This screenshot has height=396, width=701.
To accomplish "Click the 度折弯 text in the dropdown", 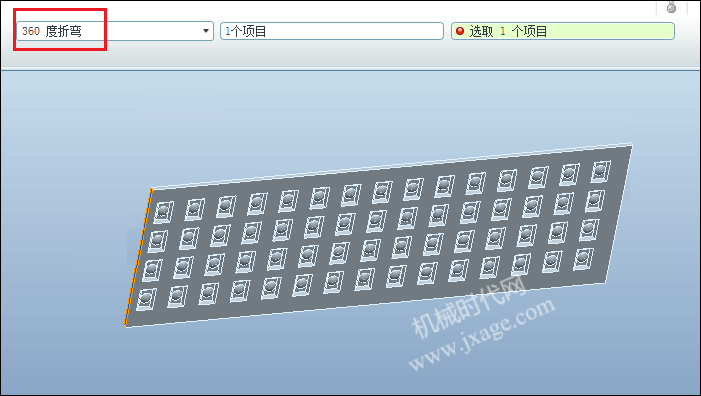I will click(63, 31).
